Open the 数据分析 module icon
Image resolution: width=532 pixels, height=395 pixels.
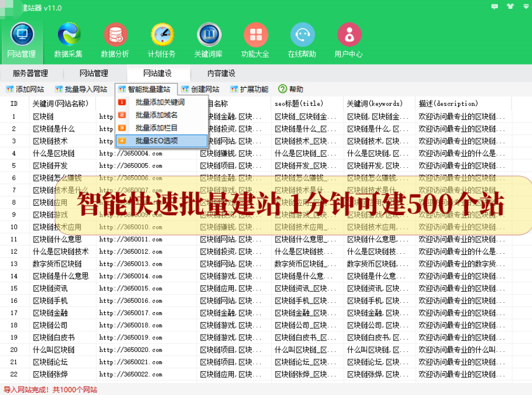[115, 35]
